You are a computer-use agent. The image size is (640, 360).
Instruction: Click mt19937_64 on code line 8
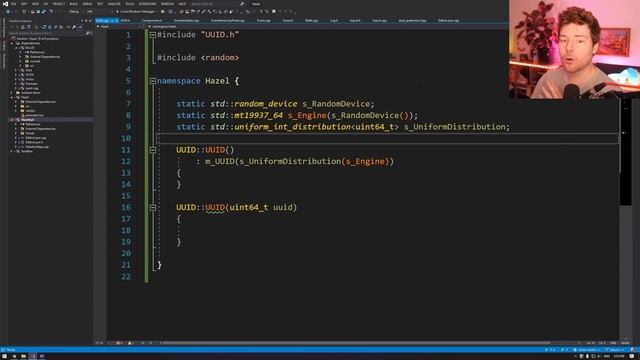click(258, 116)
